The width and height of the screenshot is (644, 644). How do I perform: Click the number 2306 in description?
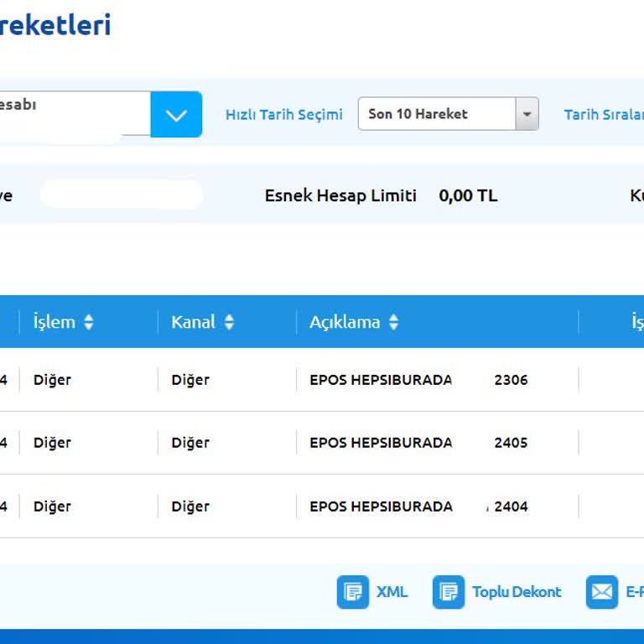(511, 380)
